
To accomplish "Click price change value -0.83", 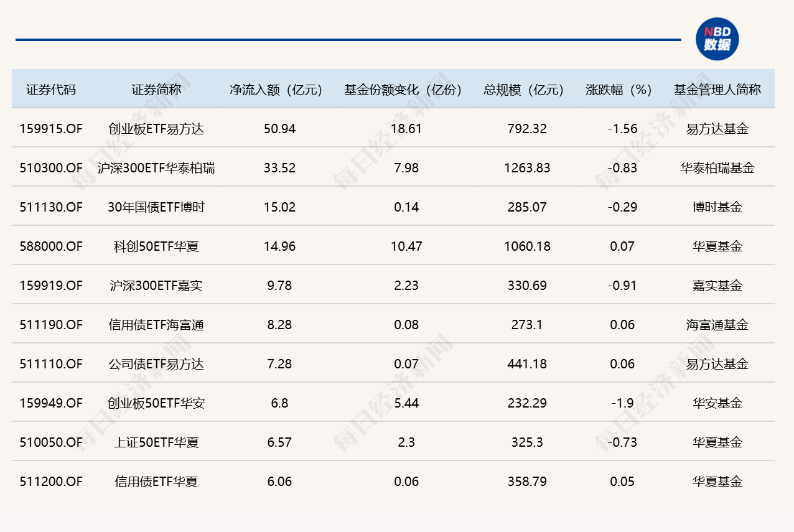I will pos(622,168).
